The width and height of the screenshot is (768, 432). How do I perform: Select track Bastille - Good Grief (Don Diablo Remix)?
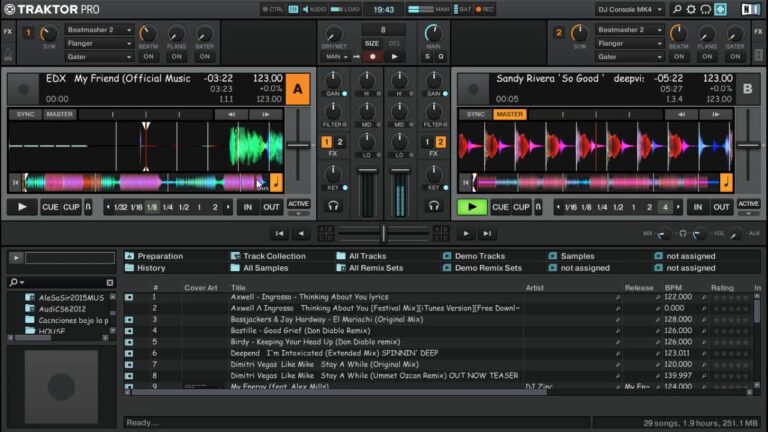[x=300, y=331]
